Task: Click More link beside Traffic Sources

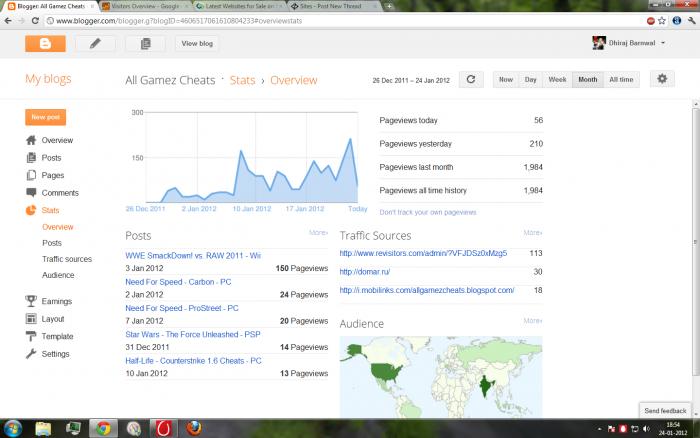Action: [x=533, y=233]
